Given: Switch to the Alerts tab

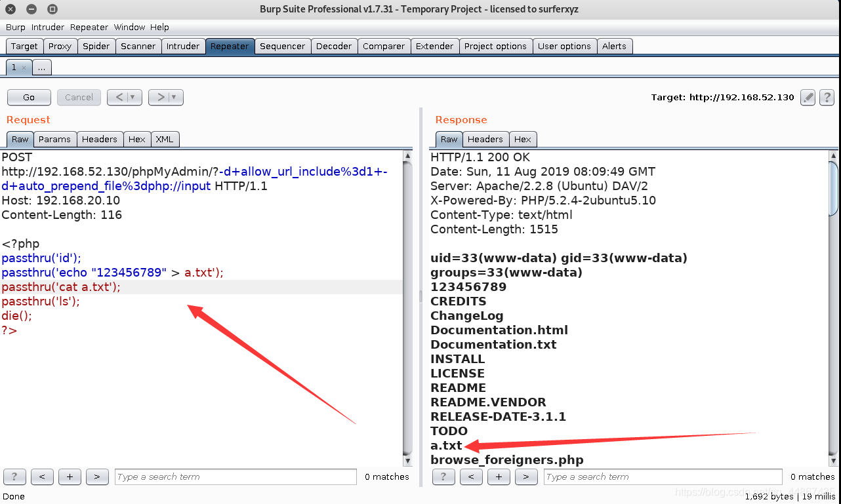Looking at the screenshot, I should (x=614, y=47).
